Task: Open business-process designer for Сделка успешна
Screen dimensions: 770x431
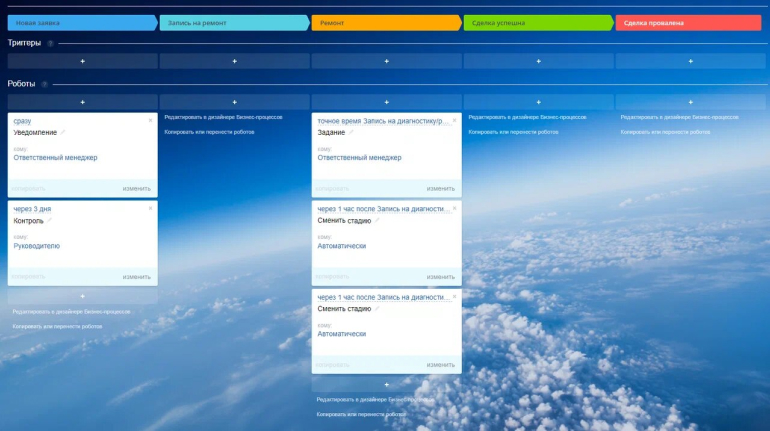Action: tap(527, 117)
